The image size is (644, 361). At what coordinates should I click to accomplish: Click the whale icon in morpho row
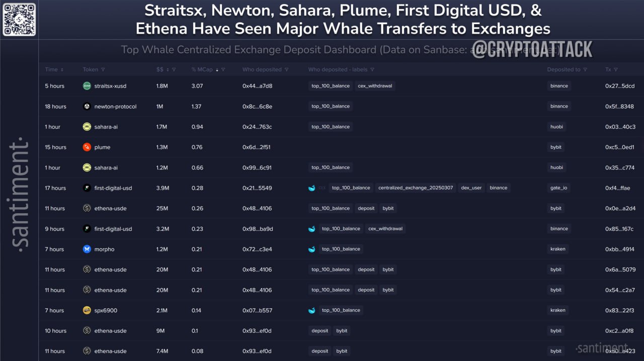(x=312, y=249)
